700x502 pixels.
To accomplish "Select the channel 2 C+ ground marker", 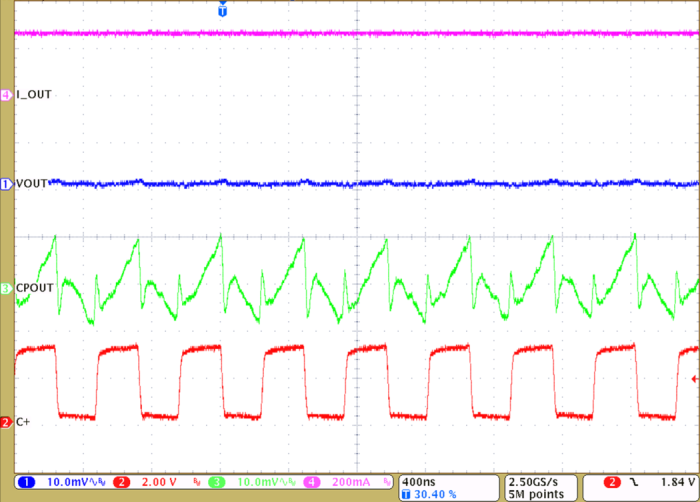I will point(7,423).
